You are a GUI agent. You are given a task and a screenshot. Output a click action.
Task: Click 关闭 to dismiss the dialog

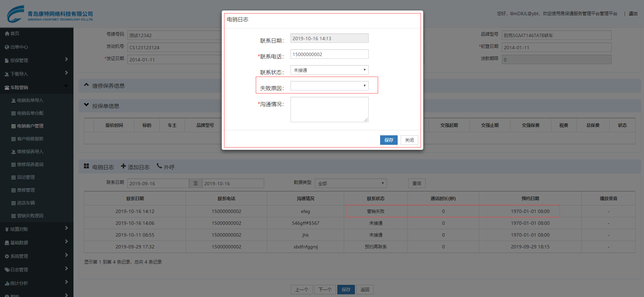click(x=409, y=140)
